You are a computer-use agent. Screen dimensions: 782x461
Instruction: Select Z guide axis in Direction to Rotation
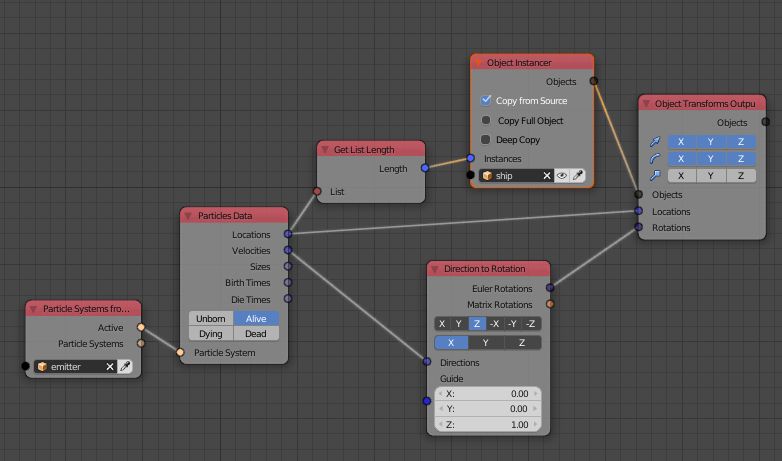[522, 343]
